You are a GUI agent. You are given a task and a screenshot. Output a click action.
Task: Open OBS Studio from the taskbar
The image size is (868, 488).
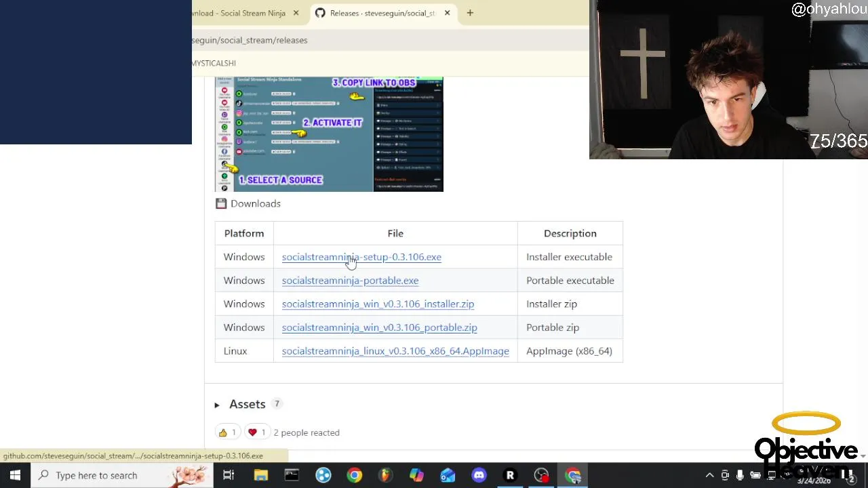pyautogui.click(x=541, y=475)
